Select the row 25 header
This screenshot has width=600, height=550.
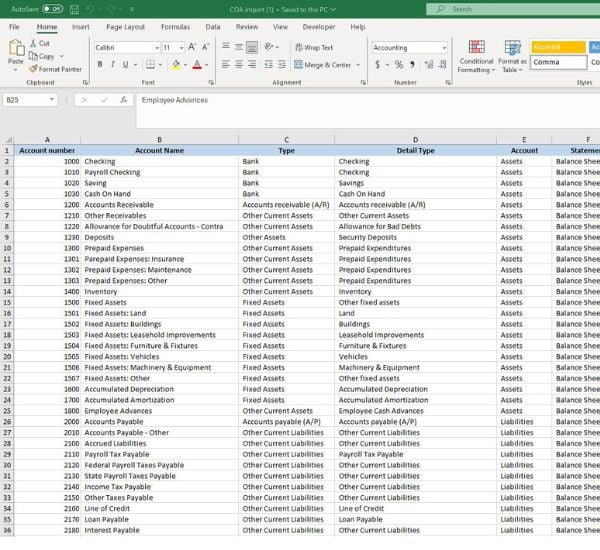(7, 411)
